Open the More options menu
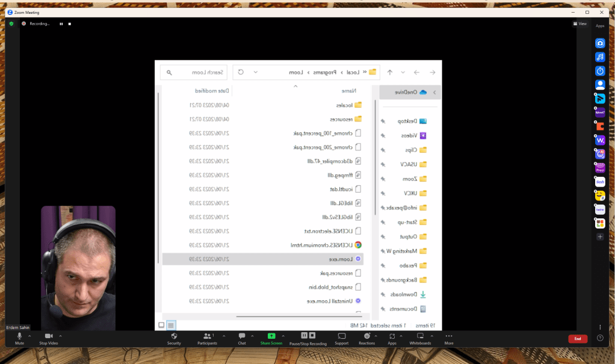 449,339
